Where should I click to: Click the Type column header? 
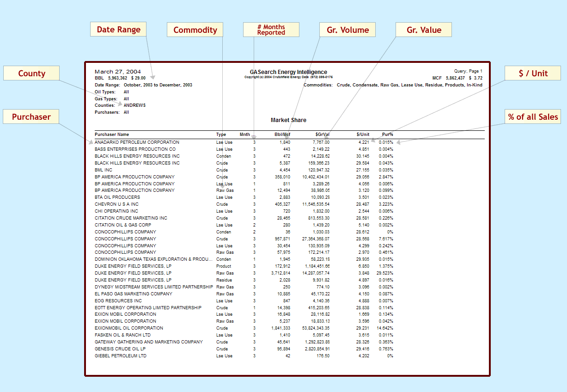pos(221,135)
